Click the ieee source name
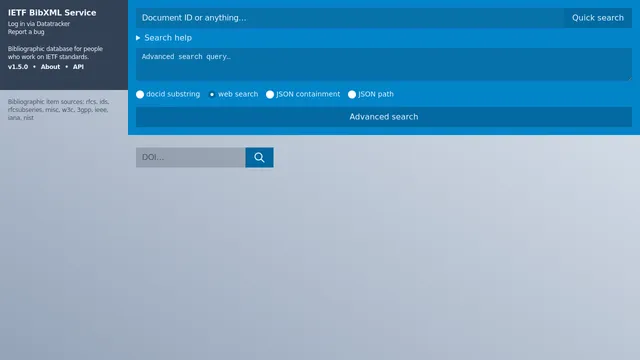 [x=101, y=110]
